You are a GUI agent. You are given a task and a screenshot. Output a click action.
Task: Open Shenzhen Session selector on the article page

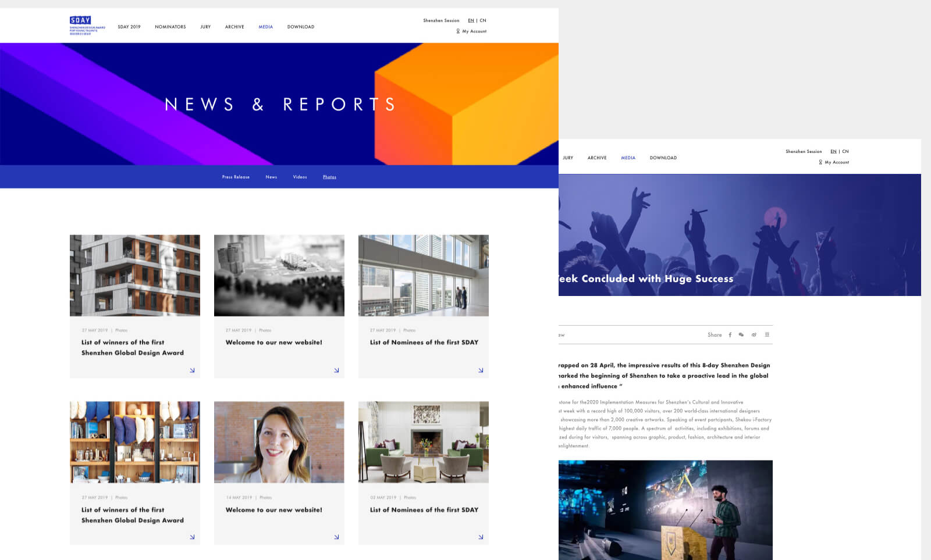click(x=804, y=151)
